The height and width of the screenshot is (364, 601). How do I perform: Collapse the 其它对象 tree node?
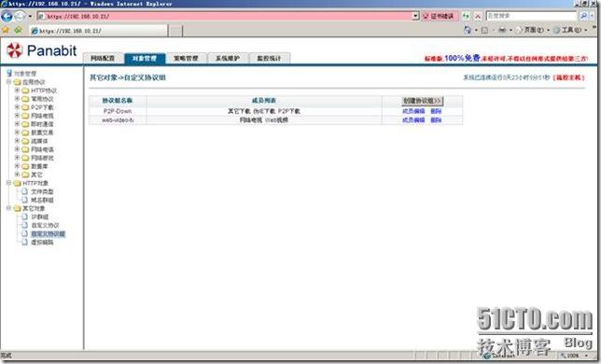pos(8,208)
